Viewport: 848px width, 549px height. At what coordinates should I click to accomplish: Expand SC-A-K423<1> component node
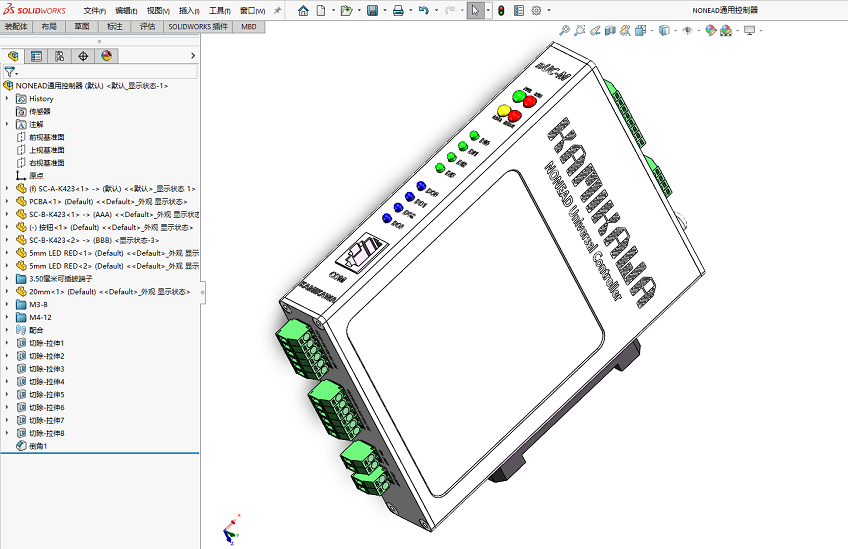pos(7,189)
